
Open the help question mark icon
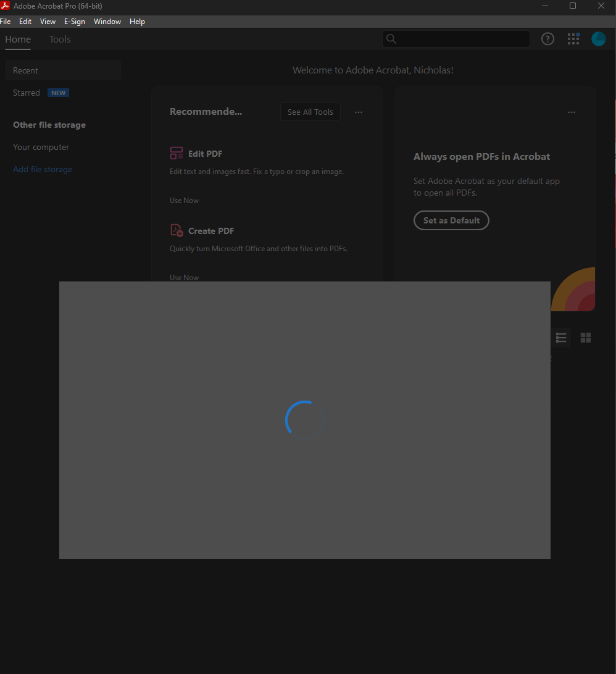(x=547, y=38)
